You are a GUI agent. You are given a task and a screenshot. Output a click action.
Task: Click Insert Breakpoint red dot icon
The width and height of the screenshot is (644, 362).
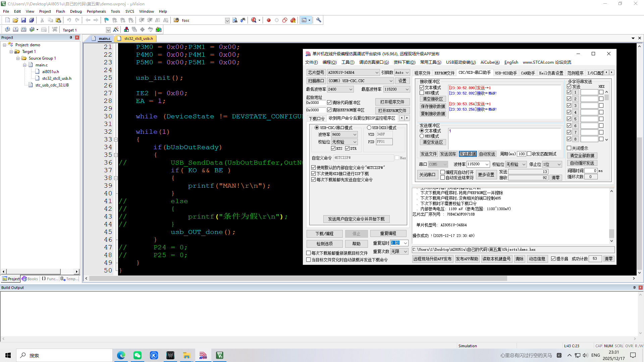[269, 20]
